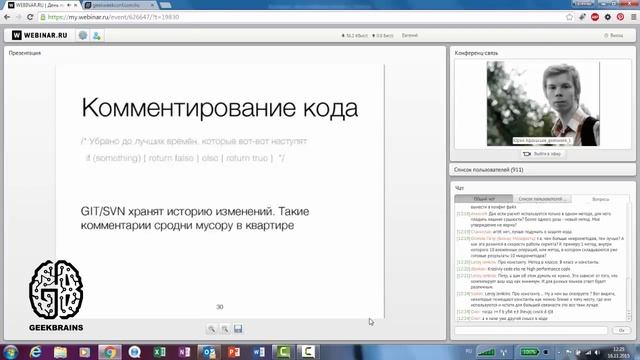Image resolution: width=640 pixels, height=360 pixels.
Task: Open OneNote from the taskbar
Action: tap(184, 352)
